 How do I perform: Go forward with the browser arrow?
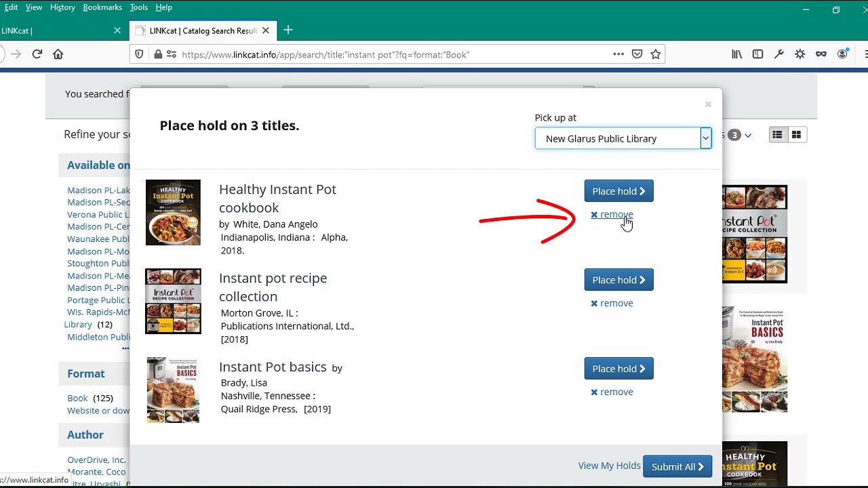point(16,54)
